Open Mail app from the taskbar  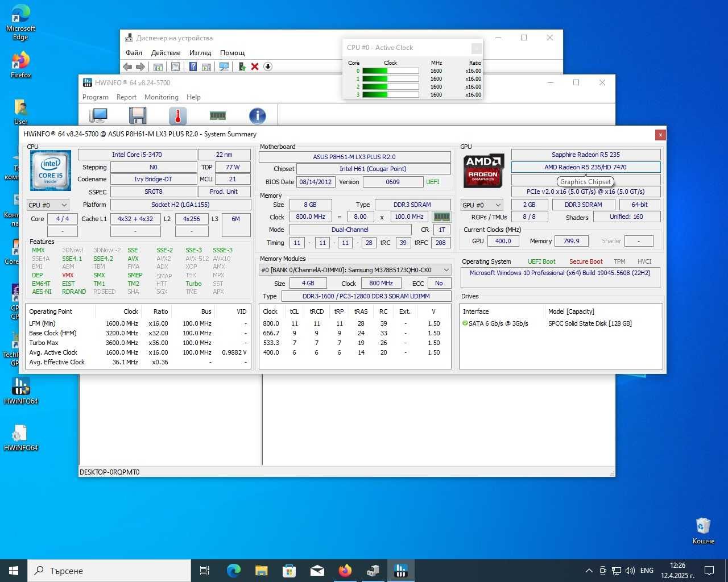coord(317,571)
